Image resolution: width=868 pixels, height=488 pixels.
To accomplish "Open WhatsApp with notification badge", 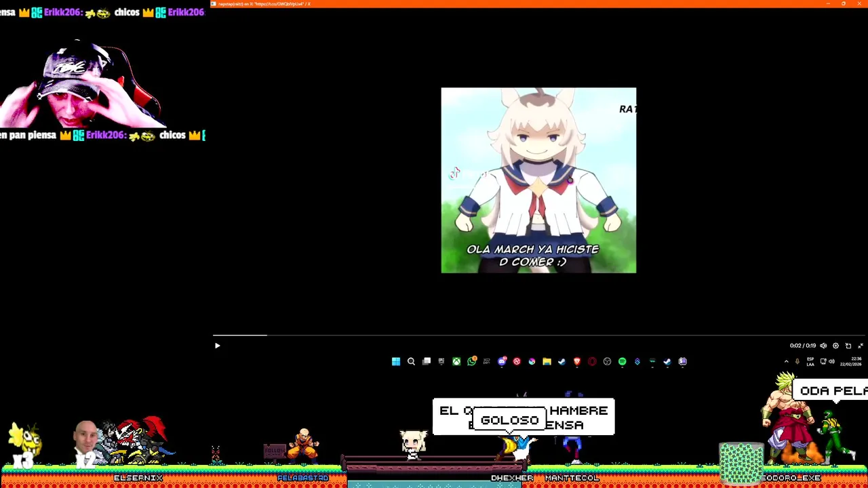I will click(472, 361).
